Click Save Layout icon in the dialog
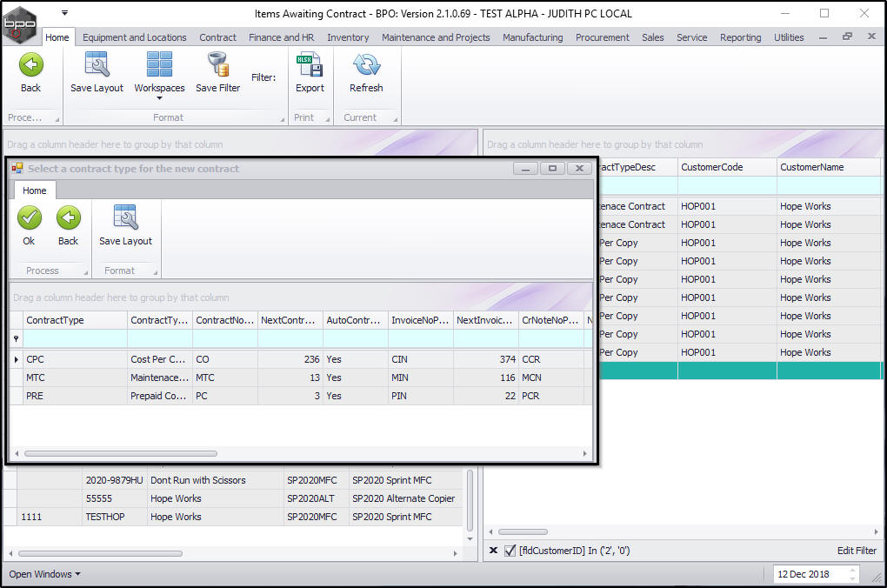Image resolution: width=887 pixels, height=588 pixels. [x=125, y=218]
